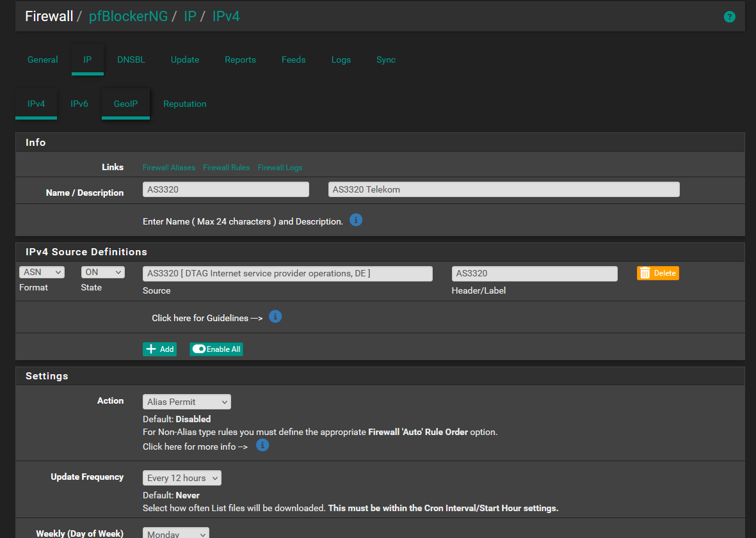Open the Feeds tab
Screen dimensions: 756x538
tap(293, 59)
